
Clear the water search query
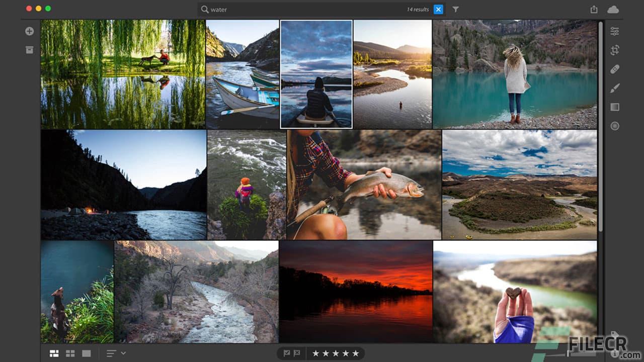[x=438, y=9]
